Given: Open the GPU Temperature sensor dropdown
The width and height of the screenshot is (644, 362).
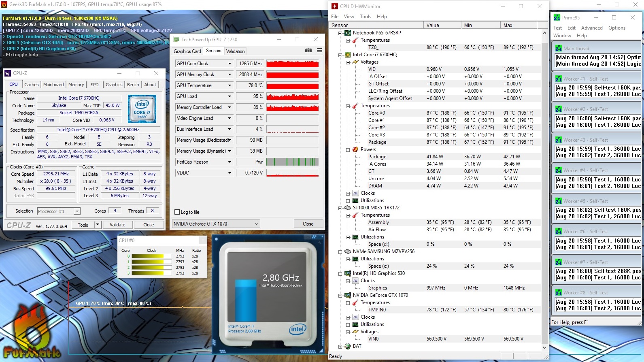Looking at the screenshot, I should tap(230, 85).
